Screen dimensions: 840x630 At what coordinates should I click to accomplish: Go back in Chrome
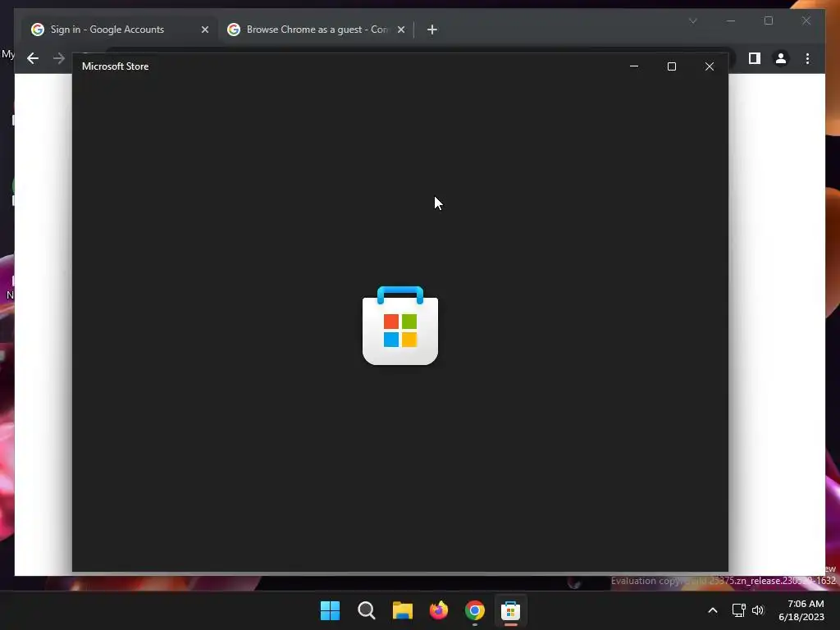33,58
